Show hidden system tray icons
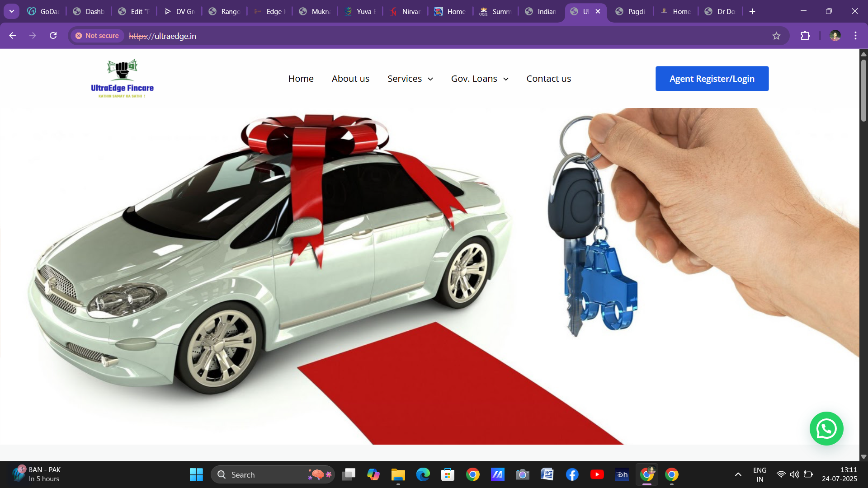This screenshot has height=488, width=868. (x=738, y=474)
